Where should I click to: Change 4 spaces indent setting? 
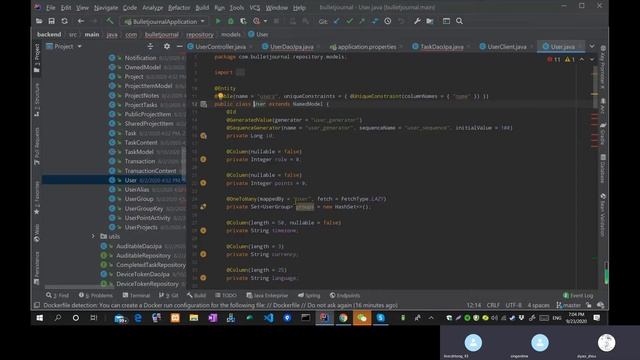tap(538, 305)
